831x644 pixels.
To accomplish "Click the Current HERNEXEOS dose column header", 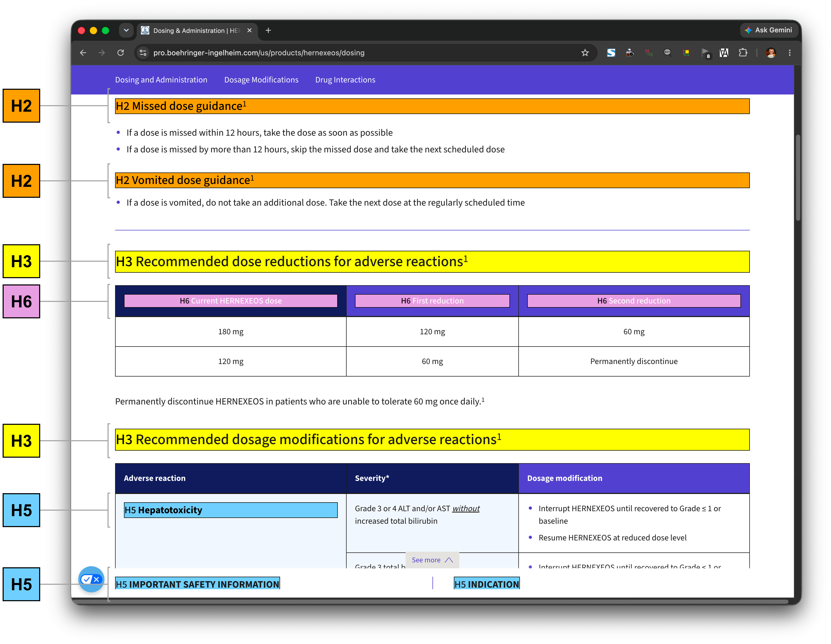I will (230, 301).
